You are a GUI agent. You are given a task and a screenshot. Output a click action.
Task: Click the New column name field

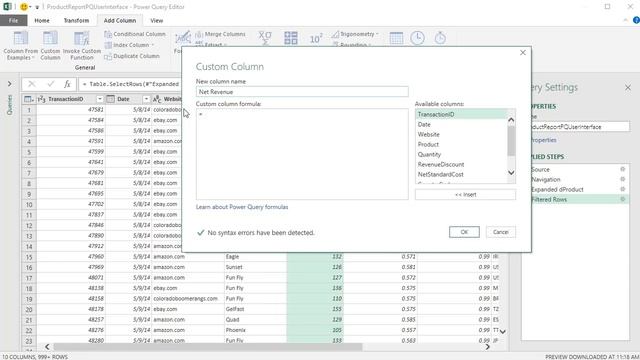pos(302,92)
